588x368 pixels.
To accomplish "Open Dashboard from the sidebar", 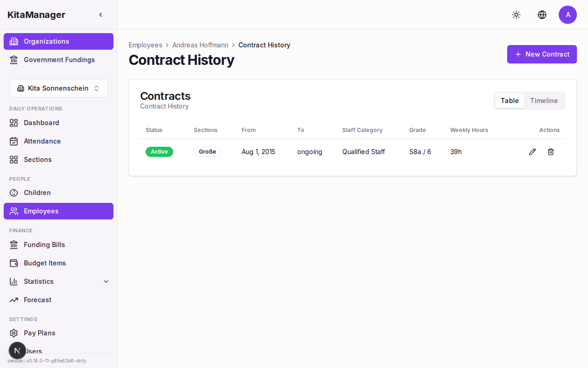I will click(x=41, y=123).
